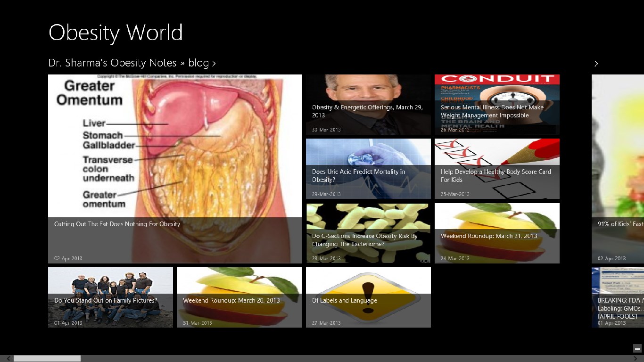Open the Dr. Sharma's Obesity Notes blog section header
Viewport: 644px width, 362px height.
pyautogui.click(x=132, y=63)
